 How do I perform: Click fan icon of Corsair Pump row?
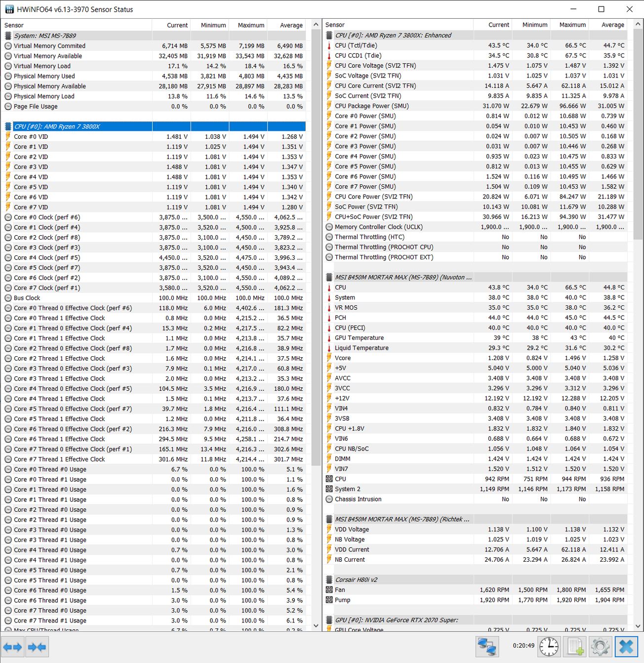329,600
